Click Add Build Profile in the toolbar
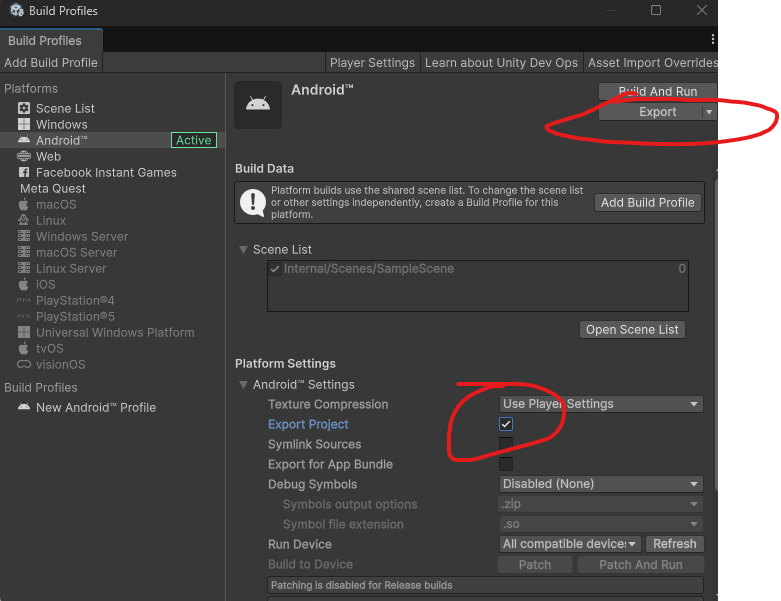This screenshot has height=601, width=781. (51, 63)
